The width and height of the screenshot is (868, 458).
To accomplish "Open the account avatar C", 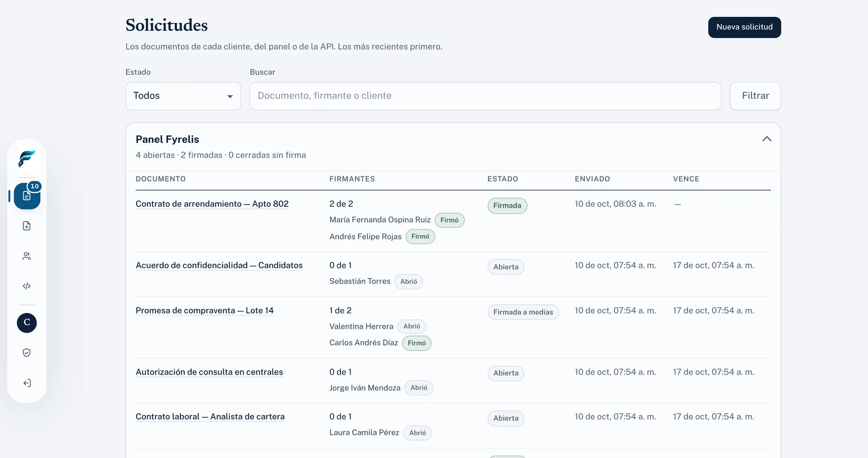I will tap(27, 323).
